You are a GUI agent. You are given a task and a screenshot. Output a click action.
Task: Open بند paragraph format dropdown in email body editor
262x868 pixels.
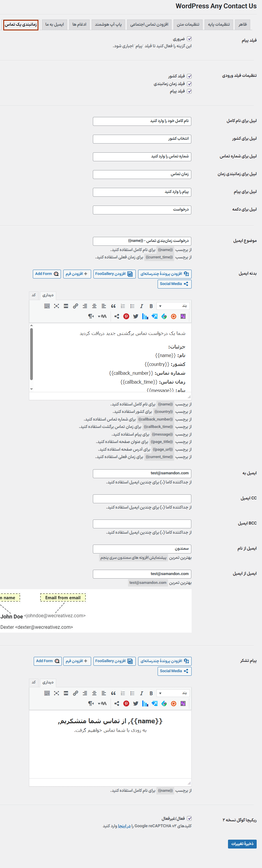point(173,306)
